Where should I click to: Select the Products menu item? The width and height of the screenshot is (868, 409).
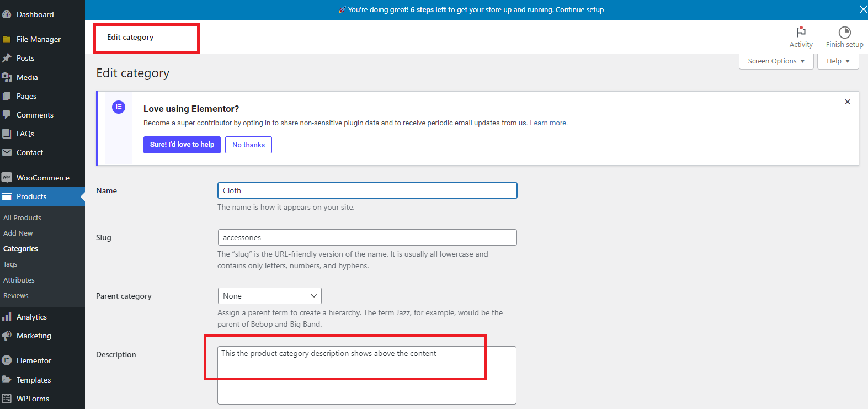point(42,196)
